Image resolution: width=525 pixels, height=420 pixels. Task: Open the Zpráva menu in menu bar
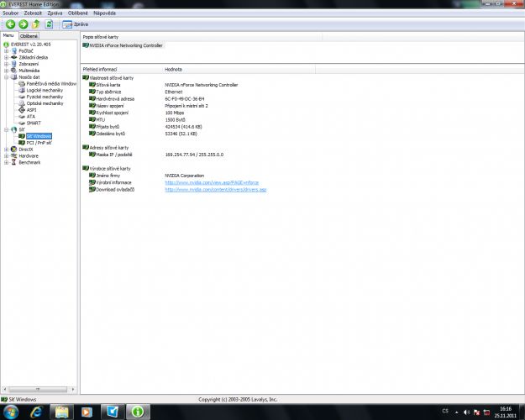(x=55, y=13)
